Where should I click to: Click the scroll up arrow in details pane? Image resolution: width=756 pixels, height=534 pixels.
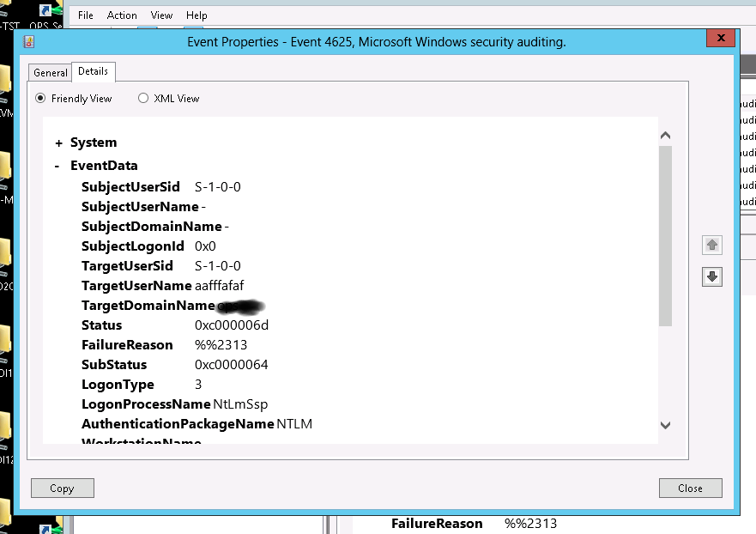[665, 136]
